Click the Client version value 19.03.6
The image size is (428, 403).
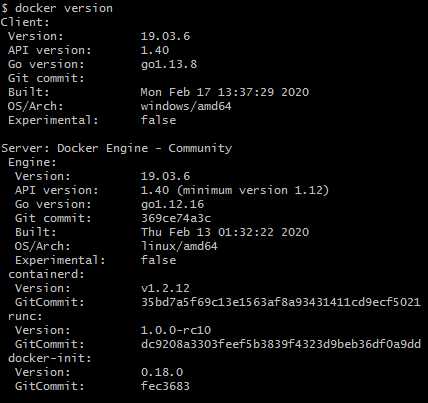point(165,36)
